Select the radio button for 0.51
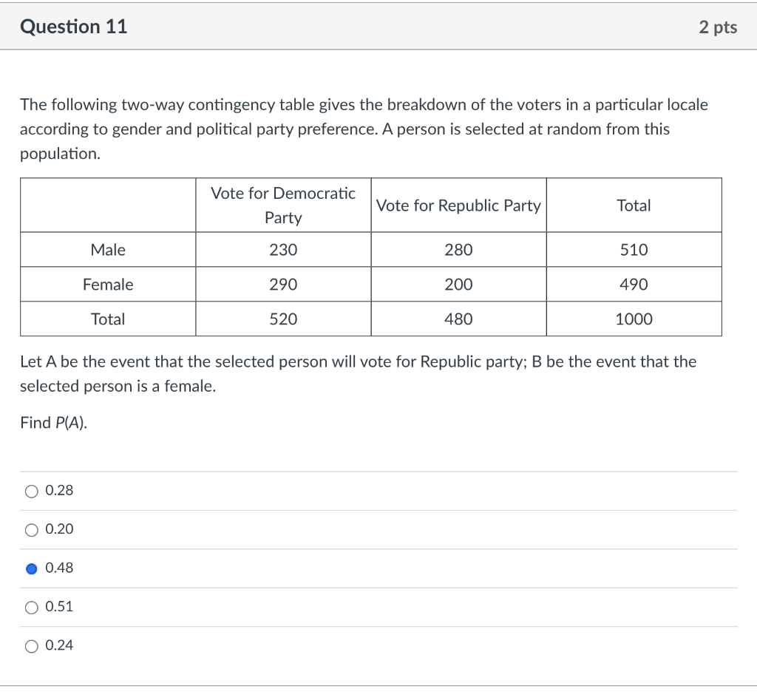 (33, 606)
